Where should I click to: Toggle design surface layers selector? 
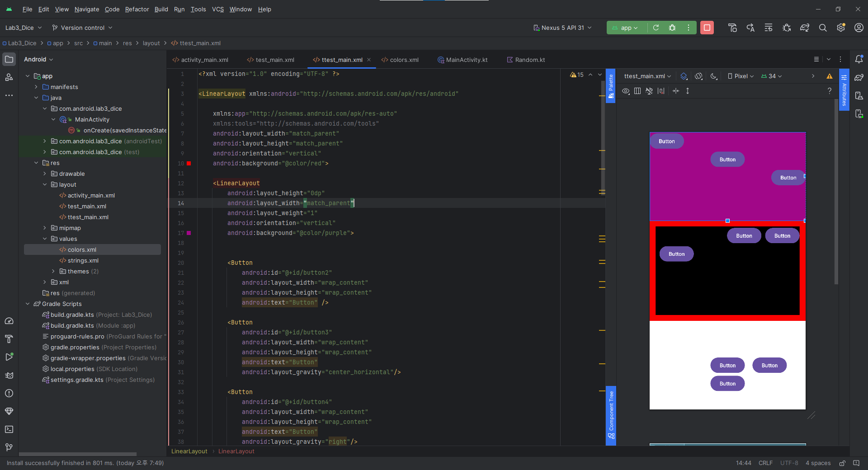(684, 76)
